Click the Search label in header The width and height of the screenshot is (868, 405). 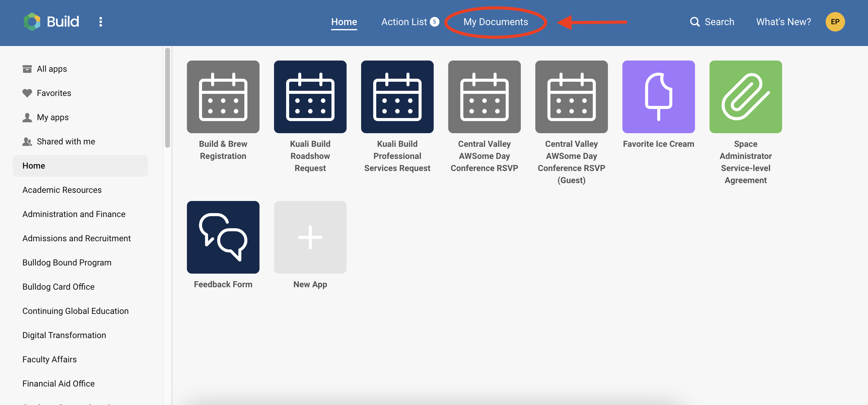(720, 22)
